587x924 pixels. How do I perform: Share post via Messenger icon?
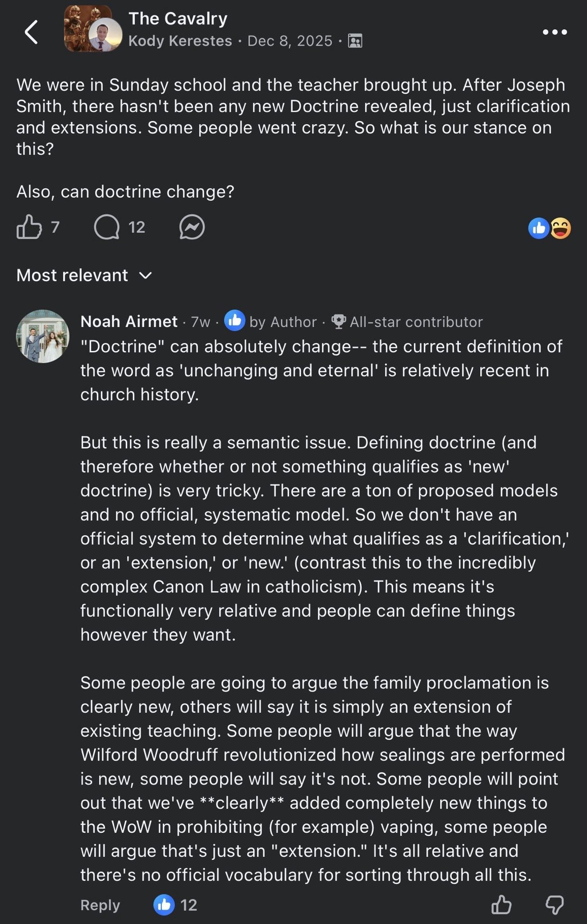(x=192, y=226)
